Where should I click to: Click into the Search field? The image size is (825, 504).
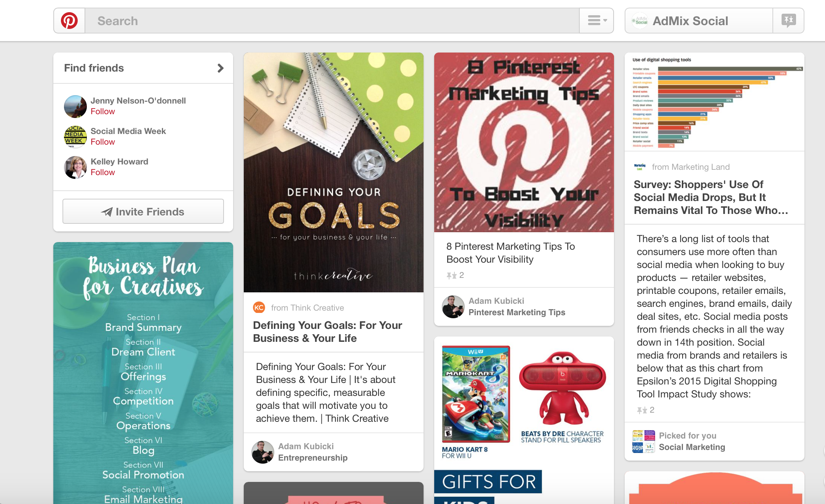[x=332, y=21]
